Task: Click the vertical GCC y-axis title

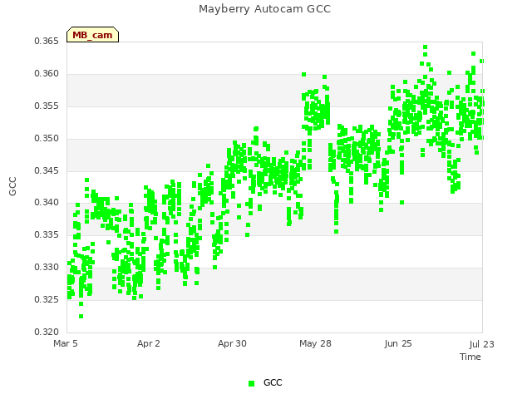Action: (x=12, y=186)
